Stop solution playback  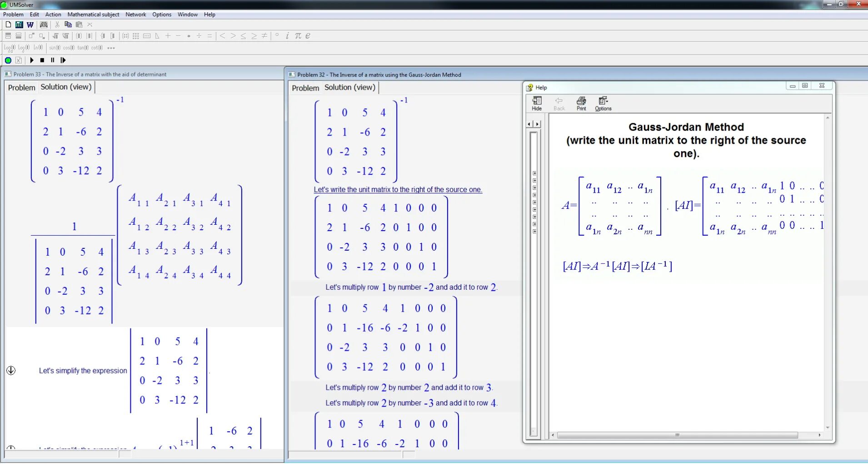tap(42, 60)
